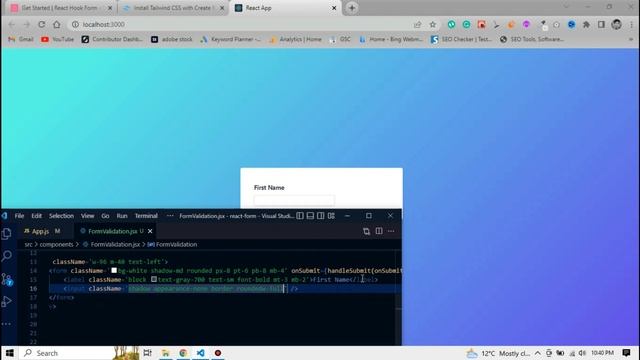The height and width of the screenshot is (360, 640).
Task: Open the Contributor Dashboard bookmark
Action: [x=112, y=39]
